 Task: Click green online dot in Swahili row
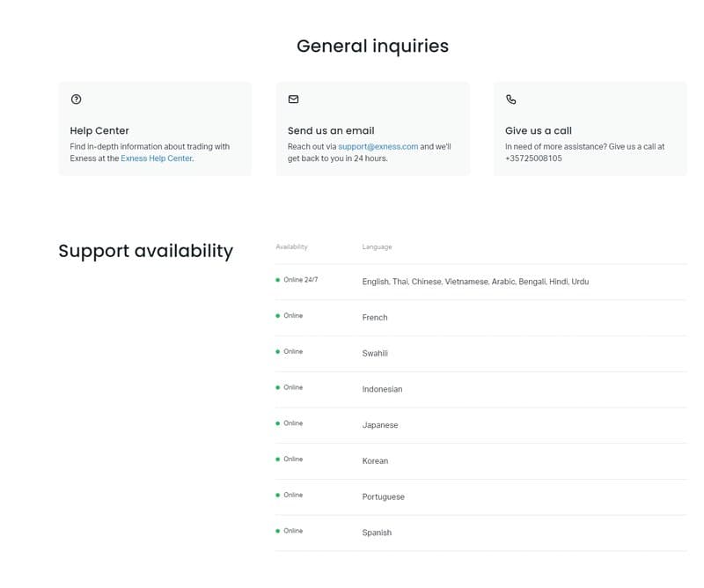coord(278,352)
